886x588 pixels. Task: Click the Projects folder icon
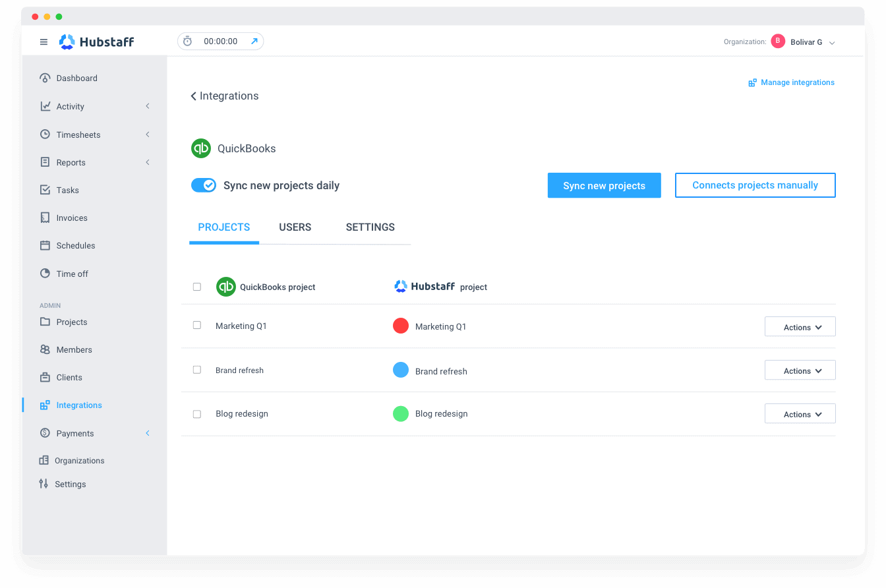[45, 322]
